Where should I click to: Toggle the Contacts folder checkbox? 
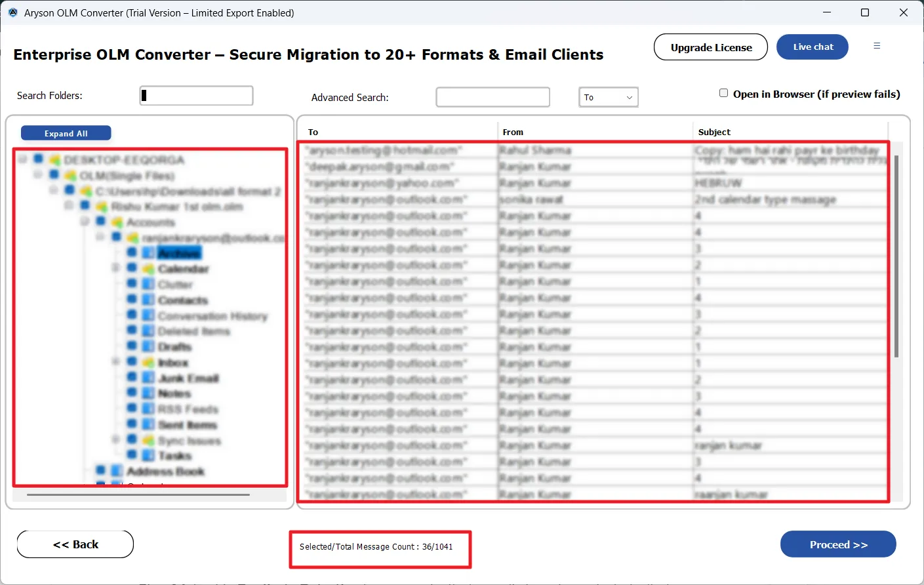pyautogui.click(x=132, y=300)
